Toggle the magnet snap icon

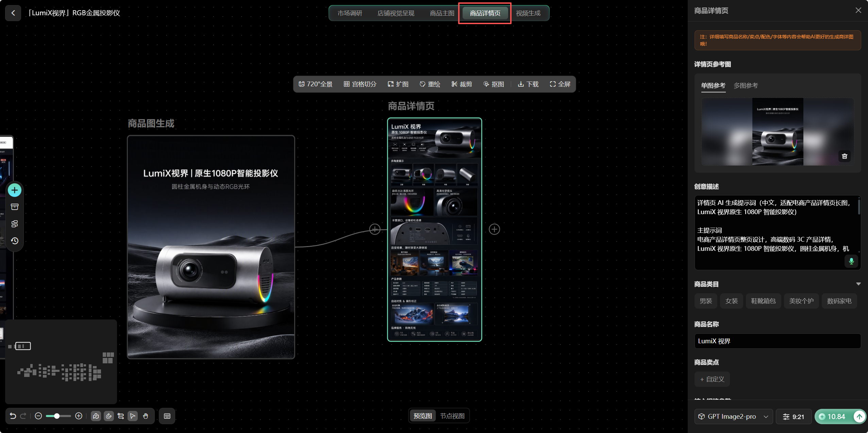point(109,416)
